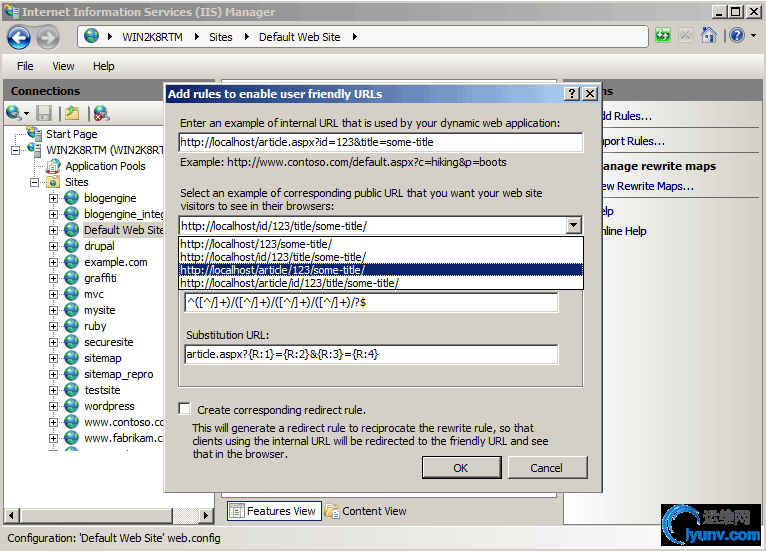The image size is (766, 551).
Task: Click the Import Rules action link
Action: pos(634,141)
